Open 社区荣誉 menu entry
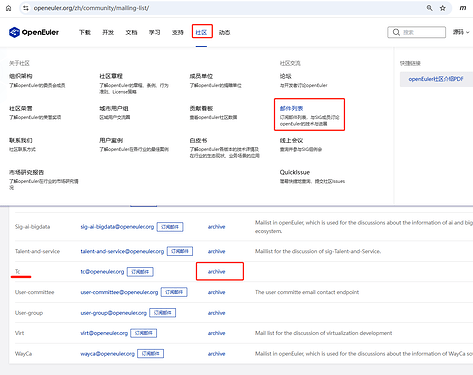 (x=21, y=108)
